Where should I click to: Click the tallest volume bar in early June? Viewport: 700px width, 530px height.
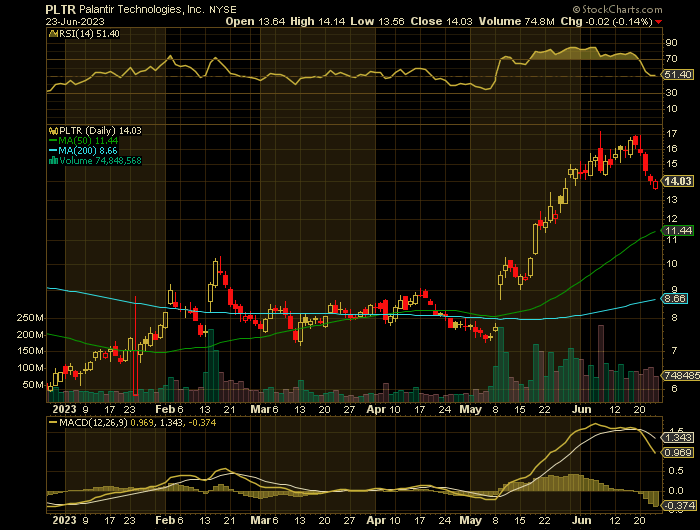pyautogui.click(x=601, y=363)
